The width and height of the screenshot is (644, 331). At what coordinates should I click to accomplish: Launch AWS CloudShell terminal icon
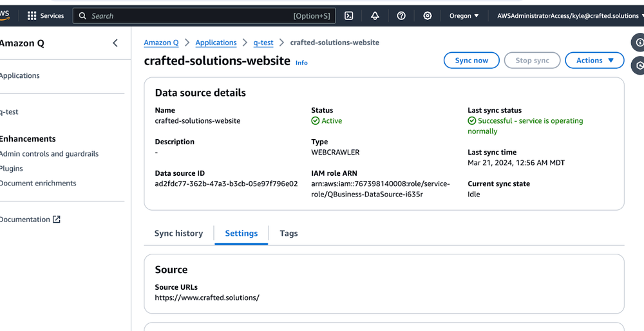[348, 16]
